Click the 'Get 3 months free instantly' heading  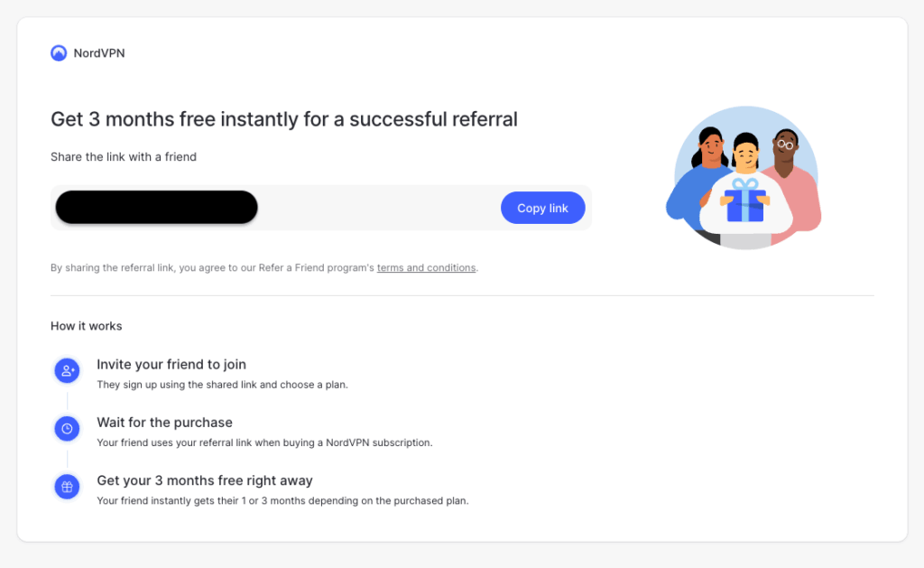[x=284, y=119]
